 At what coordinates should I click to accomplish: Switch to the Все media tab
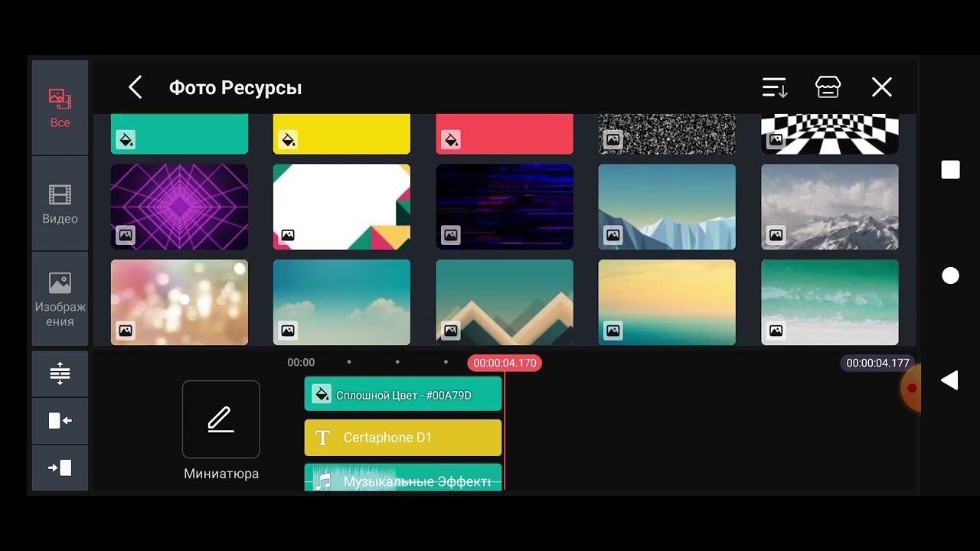(x=60, y=108)
